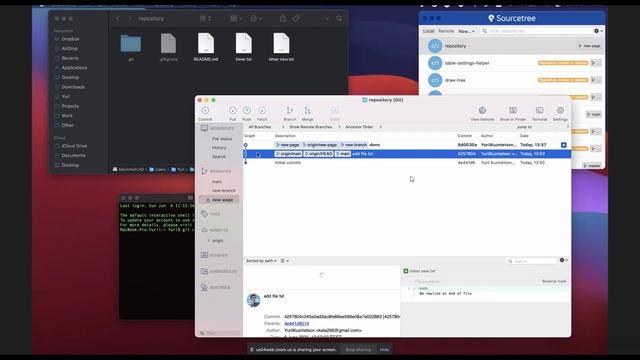Open the Jump to dropdown
The height and width of the screenshot is (360, 640).
click(x=542, y=127)
